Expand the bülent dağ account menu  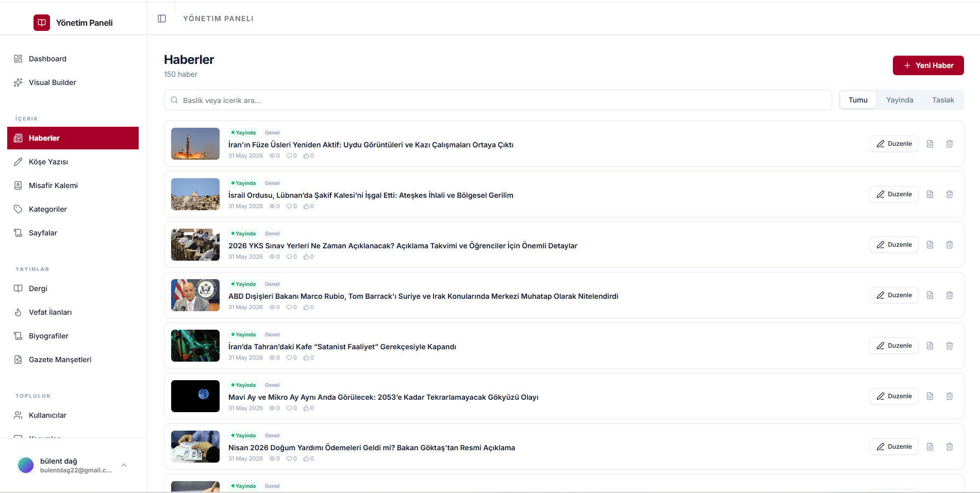coord(124,465)
